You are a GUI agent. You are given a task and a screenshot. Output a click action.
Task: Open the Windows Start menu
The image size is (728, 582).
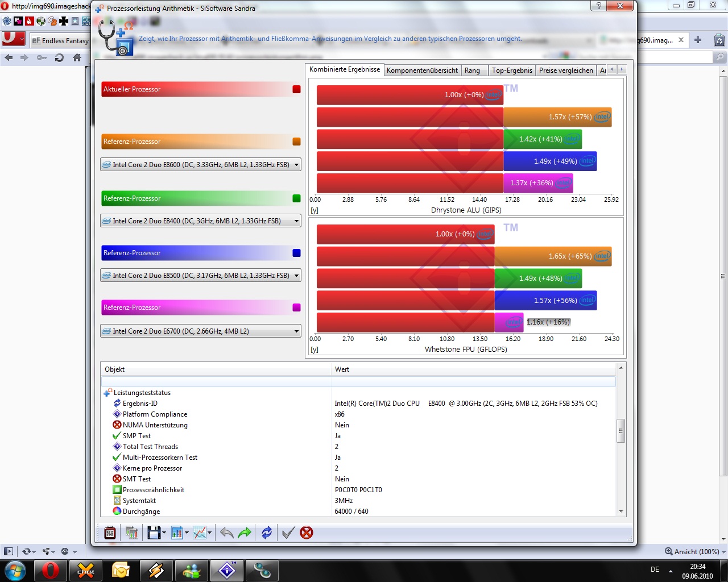[15, 569]
